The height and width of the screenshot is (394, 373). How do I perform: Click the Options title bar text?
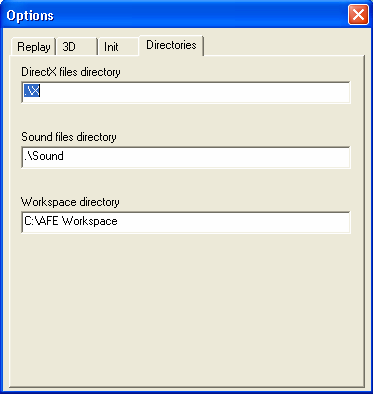pyautogui.click(x=30, y=16)
